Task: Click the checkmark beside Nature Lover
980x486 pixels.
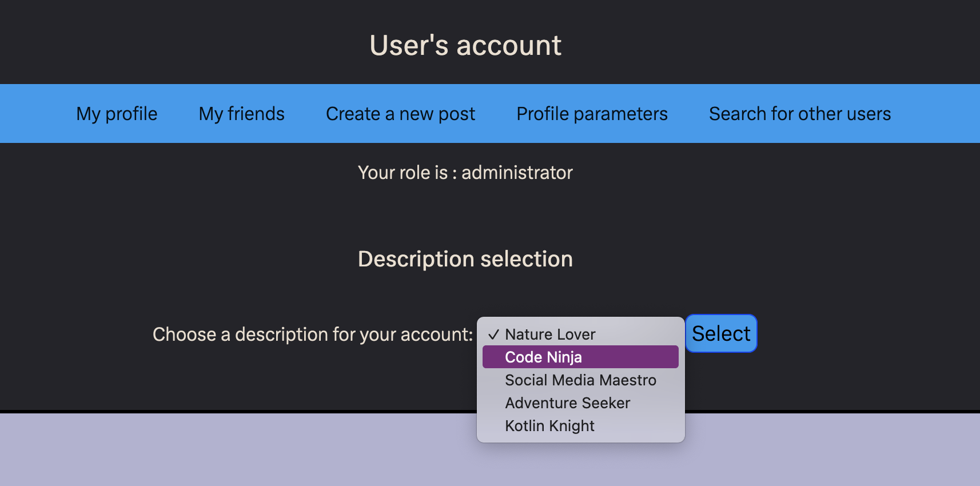Action: [x=493, y=334]
